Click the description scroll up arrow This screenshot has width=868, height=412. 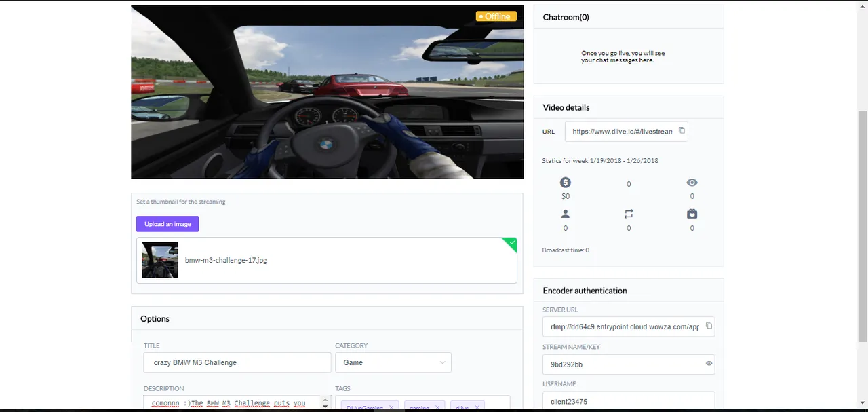tap(325, 400)
